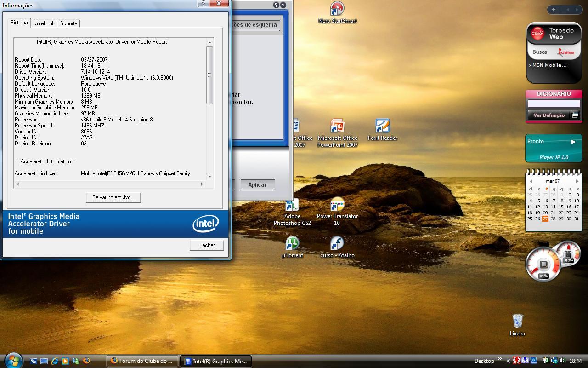Launch the Foxit Reader desktop icon

[x=382, y=130]
